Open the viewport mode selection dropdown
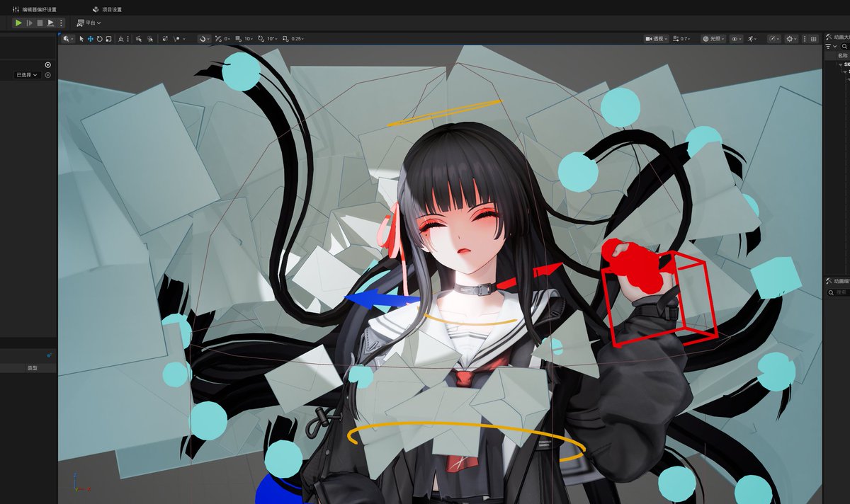850x504 pixels. (x=67, y=39)
